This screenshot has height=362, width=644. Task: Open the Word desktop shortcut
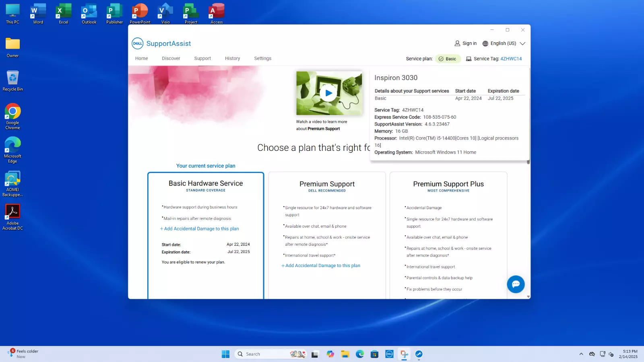38,14
